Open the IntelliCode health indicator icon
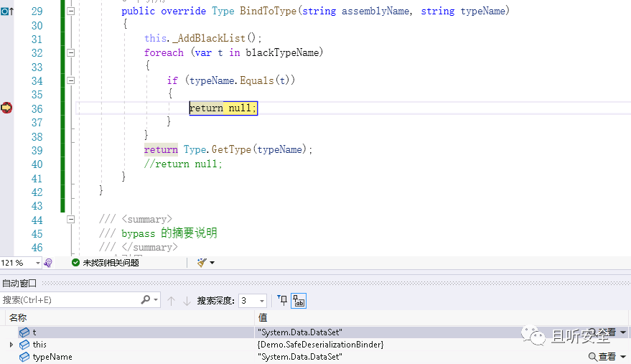Screen dimensions: 631x364 tap(48, 263)
